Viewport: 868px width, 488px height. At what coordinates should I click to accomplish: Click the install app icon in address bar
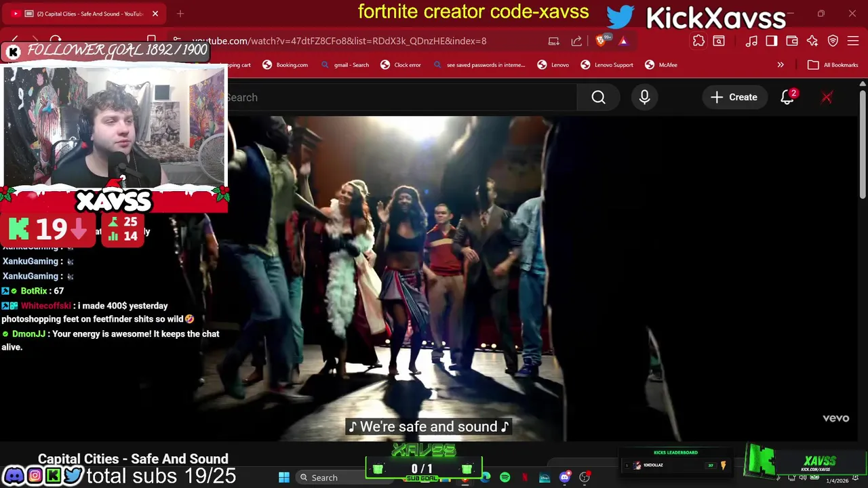pyautogui.click(x=554, y=41)
